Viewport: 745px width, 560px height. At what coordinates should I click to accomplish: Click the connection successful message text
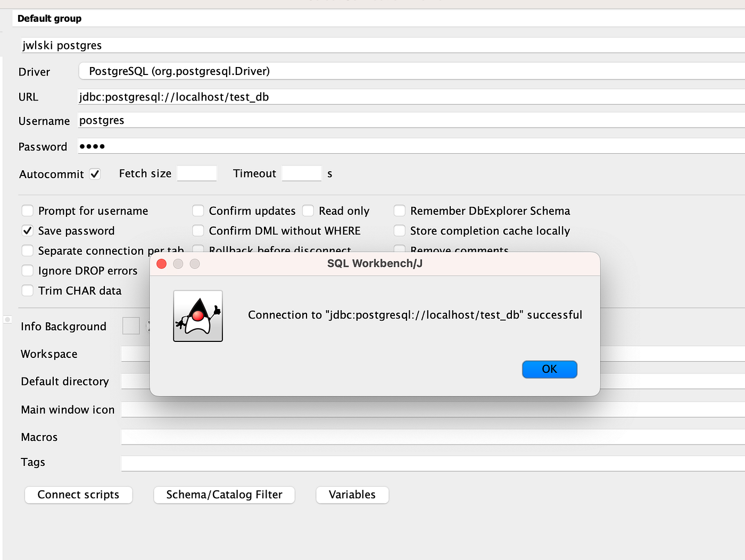tap(415, 315)
